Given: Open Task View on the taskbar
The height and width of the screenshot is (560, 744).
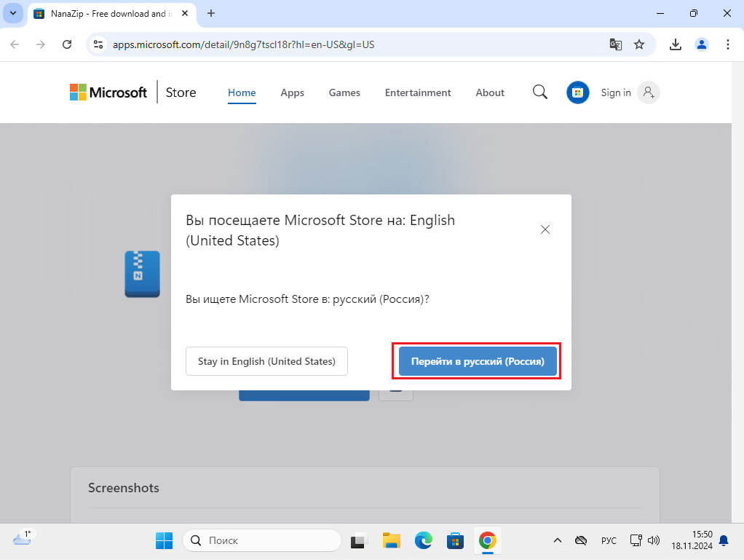Looking at the screenshot, I should (359, 540).
